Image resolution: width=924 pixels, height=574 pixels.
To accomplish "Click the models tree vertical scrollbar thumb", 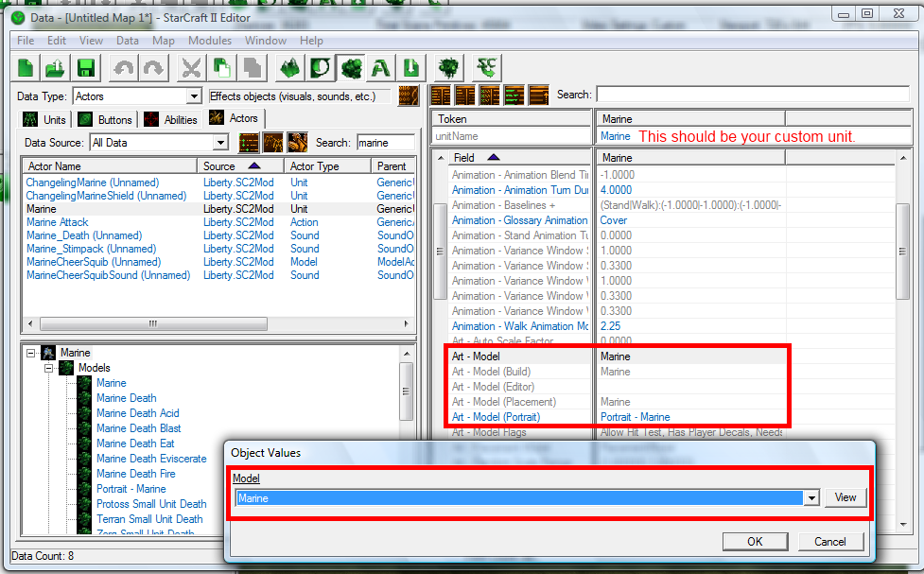I will 406,391.
